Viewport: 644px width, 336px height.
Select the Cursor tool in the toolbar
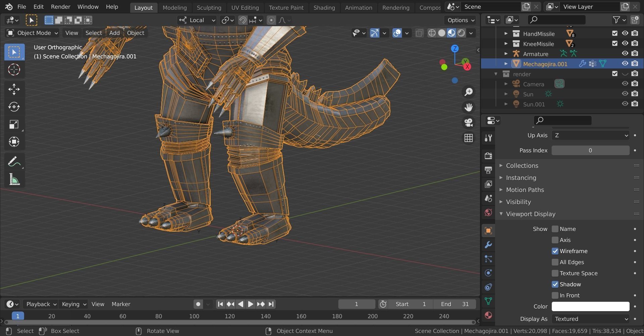click(x=14, y=70)
